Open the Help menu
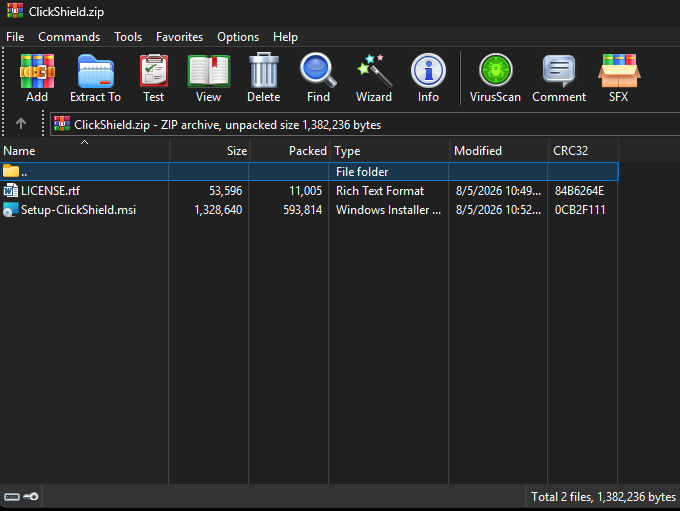Image resolution: width=680 pixels, height=511 pixels. click(285, 37)
